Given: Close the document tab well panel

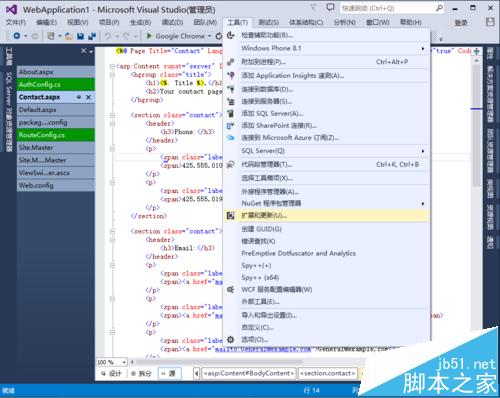Looking at the screenshot, I should 84,51.
